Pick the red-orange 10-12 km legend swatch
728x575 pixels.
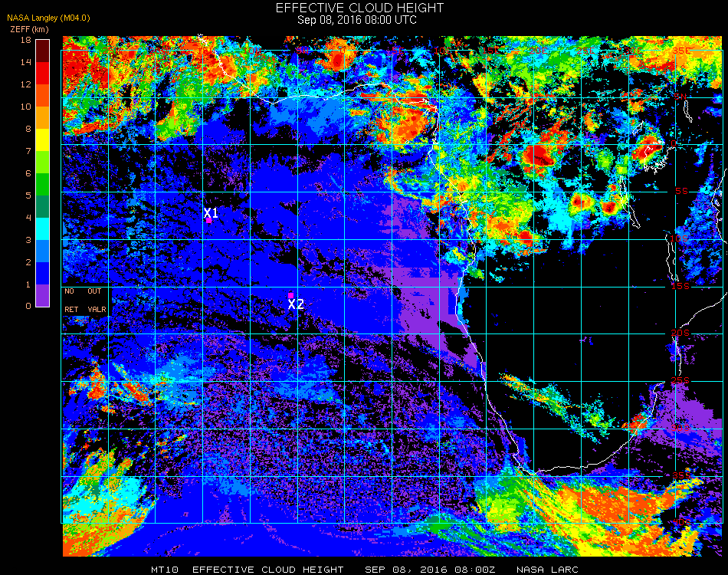(42, 96)
